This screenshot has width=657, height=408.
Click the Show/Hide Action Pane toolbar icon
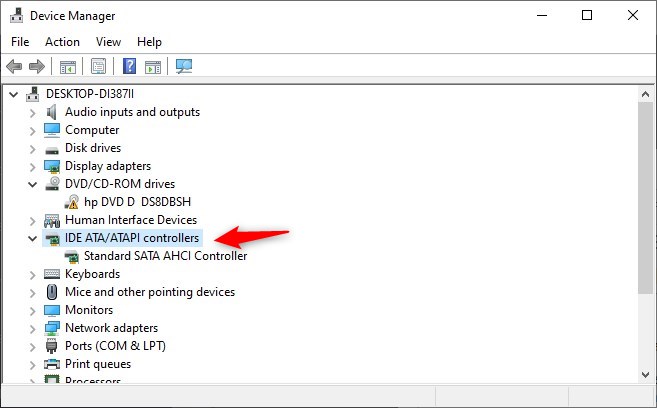[152, 67]
